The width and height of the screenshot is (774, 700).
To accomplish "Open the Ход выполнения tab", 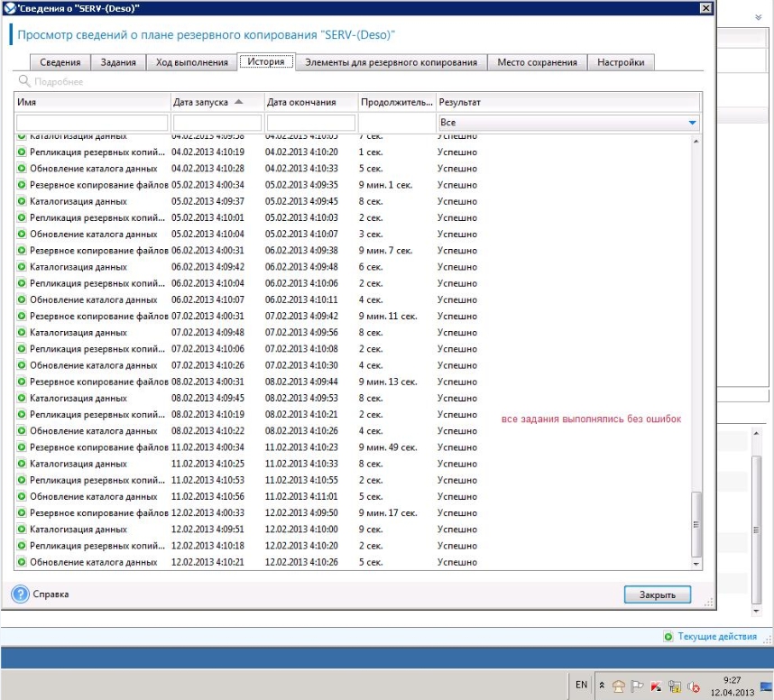I will coord(192,62).
